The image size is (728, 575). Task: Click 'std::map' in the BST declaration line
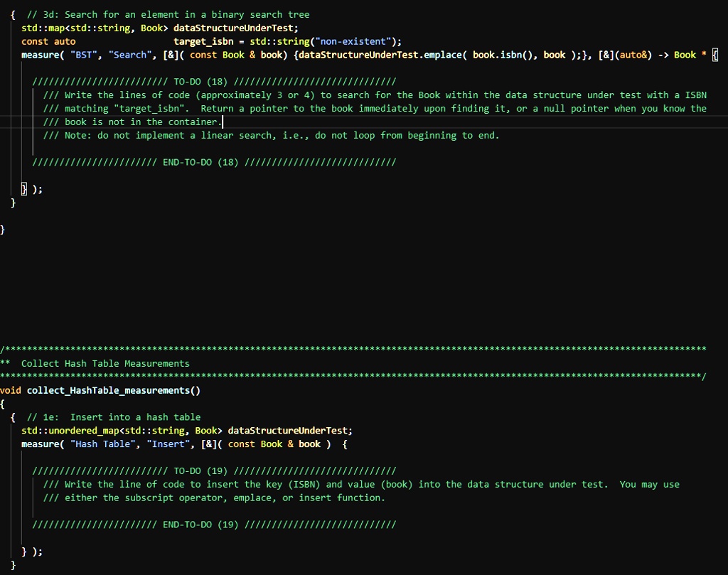[43, 28]
